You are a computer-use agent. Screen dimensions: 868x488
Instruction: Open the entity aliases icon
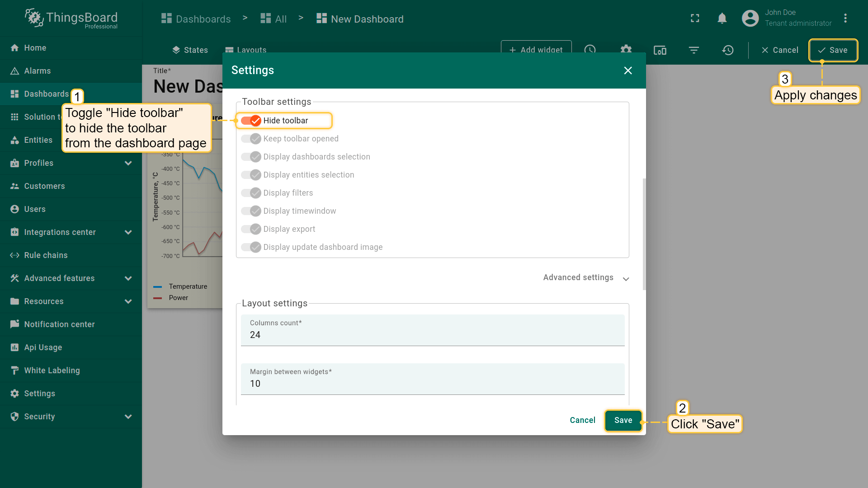point(660,50)
